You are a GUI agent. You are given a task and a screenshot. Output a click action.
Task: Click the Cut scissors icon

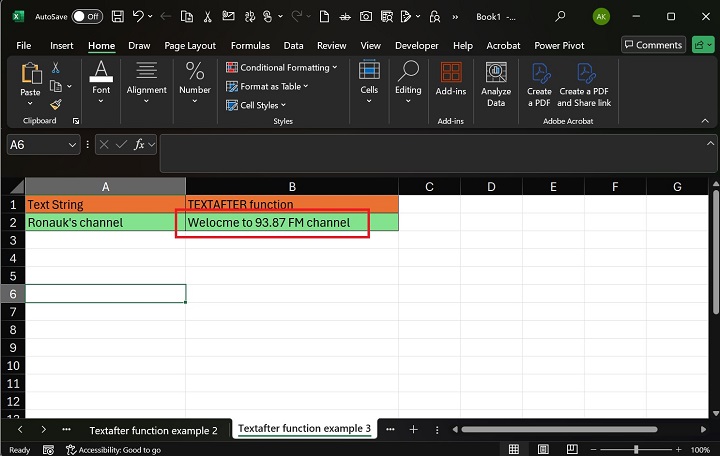coord(56,67)
